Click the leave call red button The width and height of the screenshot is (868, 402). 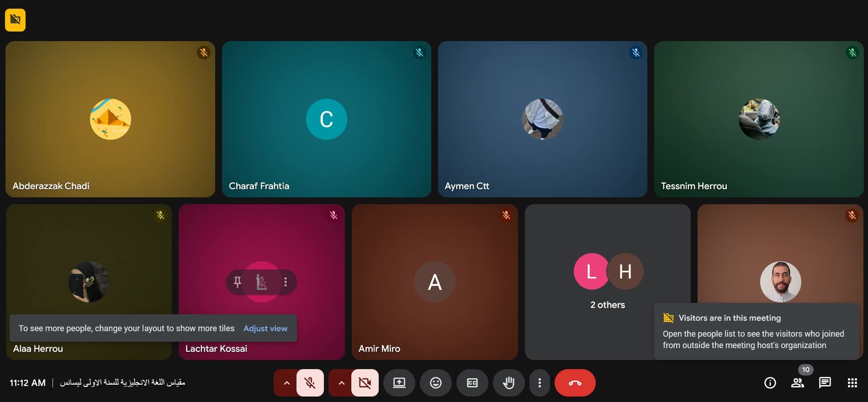coord(575,383)
